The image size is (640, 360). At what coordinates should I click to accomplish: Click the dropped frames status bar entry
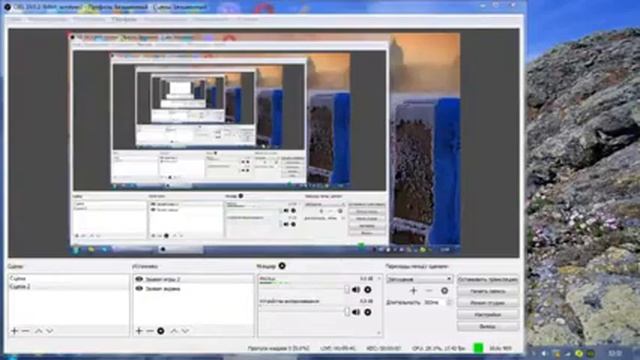pyautogui.click(x=278, y=349)
